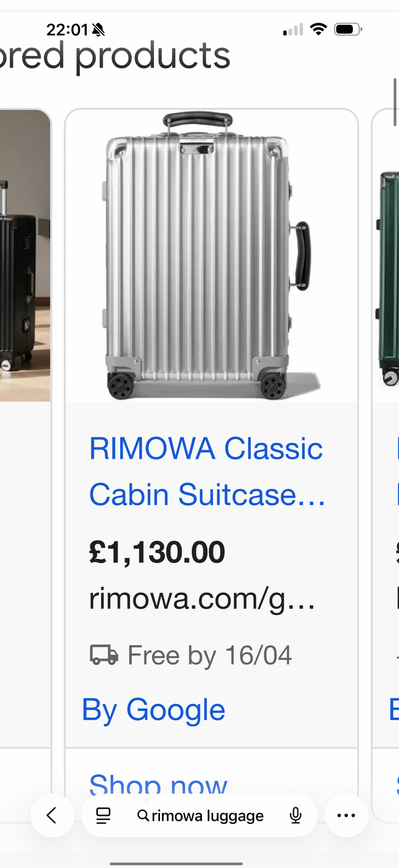Viewport: 399px width, 868px height.
Task: Tap the search magnifier icon
Action: (143, 815)
